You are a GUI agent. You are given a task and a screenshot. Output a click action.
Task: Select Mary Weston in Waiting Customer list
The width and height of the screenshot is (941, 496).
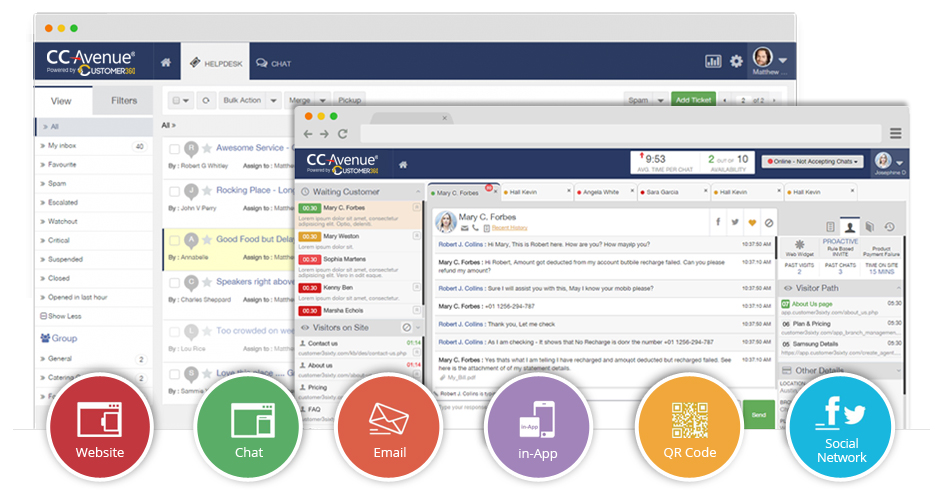360,240
